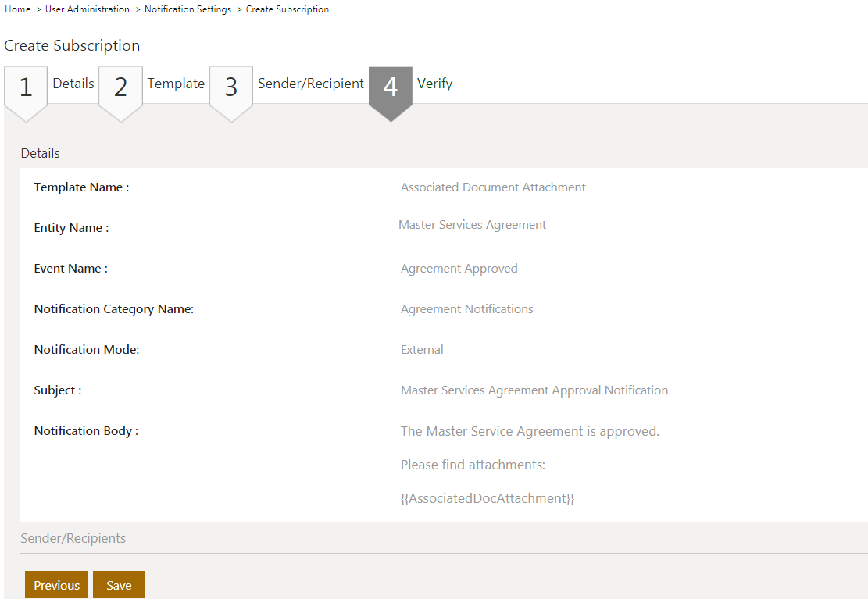Image resolution: width=868 pixels, height=599 pixels.
Task: Switch to the Template step label
Action: [x=176, y=84]
